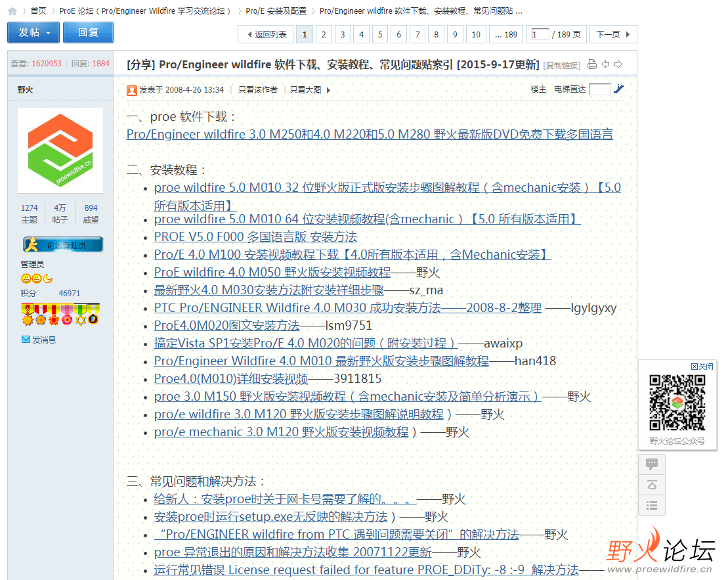The width and height of the screenshot is (728, 580).
Task: Click the 野火 username in the sidebar
Action: 25,90
